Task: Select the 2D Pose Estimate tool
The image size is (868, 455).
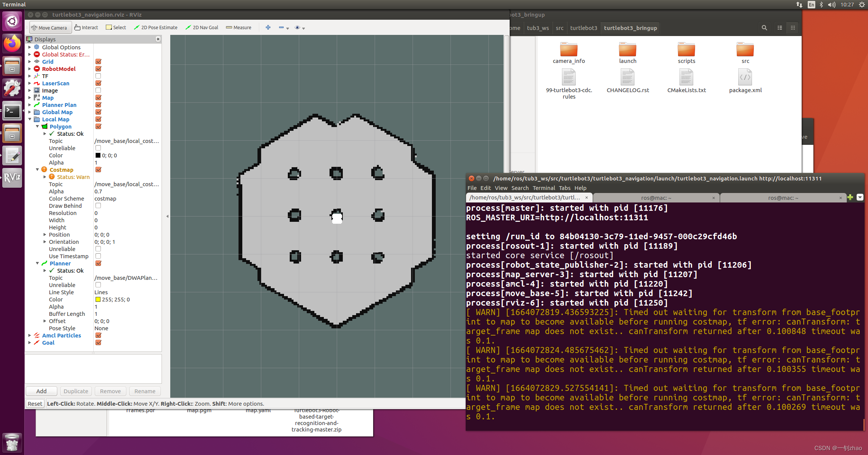Action: [x=155, y=27]
